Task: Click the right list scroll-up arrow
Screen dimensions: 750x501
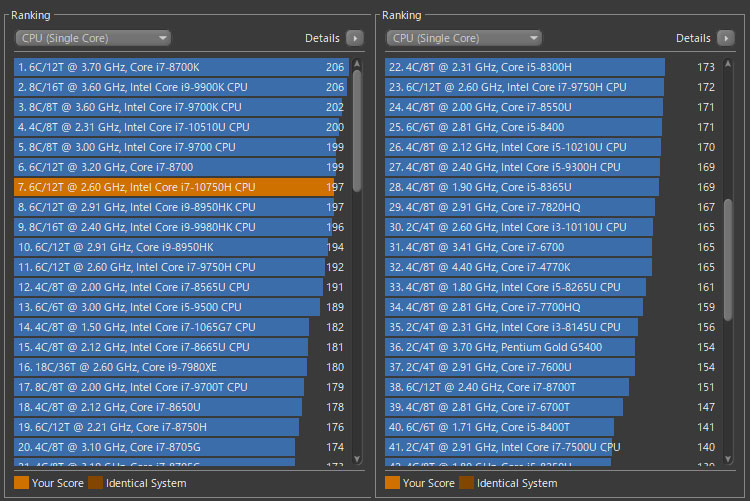Action: click(728, 64)
